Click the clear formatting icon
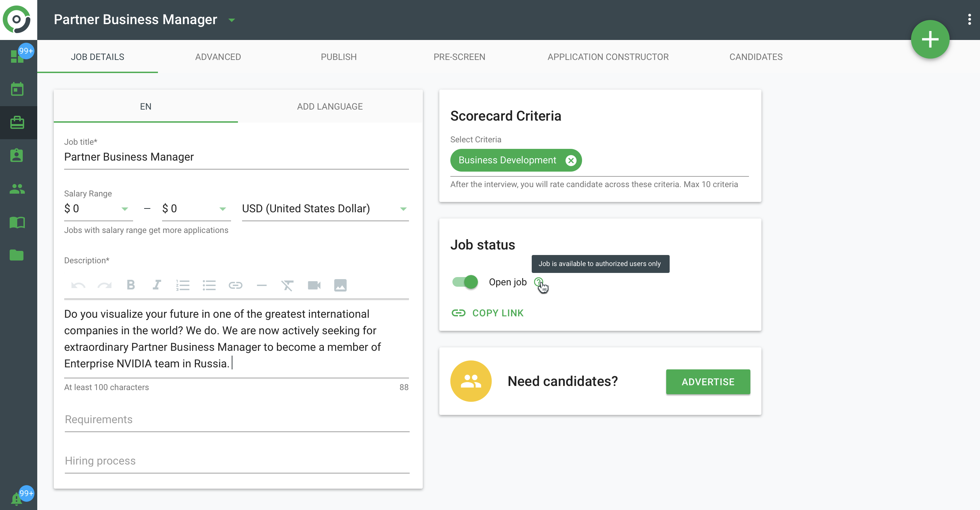This screenshot has height=510, width=980. point(287,285)
